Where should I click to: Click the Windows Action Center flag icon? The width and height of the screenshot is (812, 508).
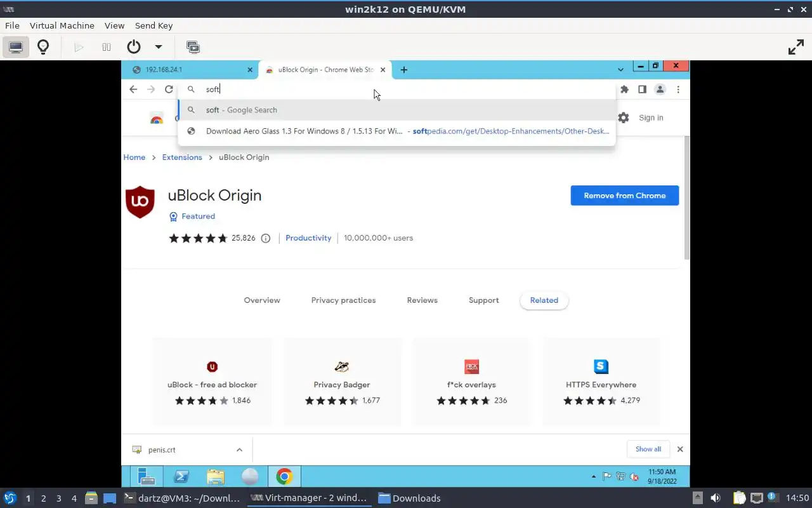pyautogui.click(x=607, y=476)
